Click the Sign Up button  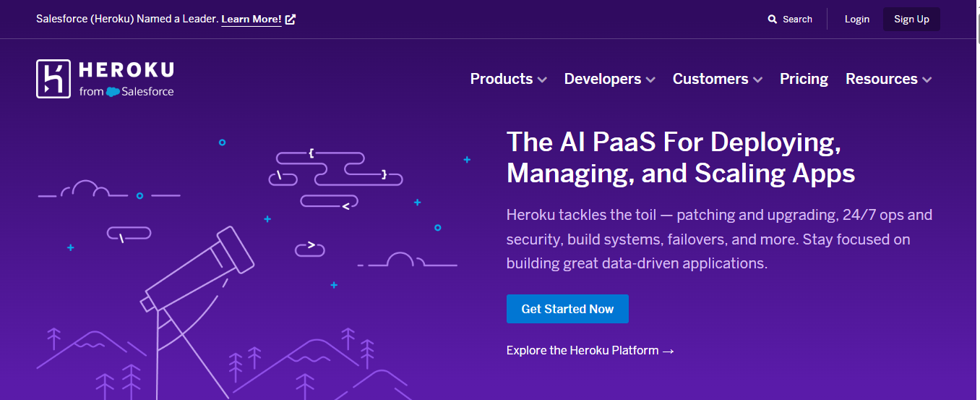click(x=911, y=20)
